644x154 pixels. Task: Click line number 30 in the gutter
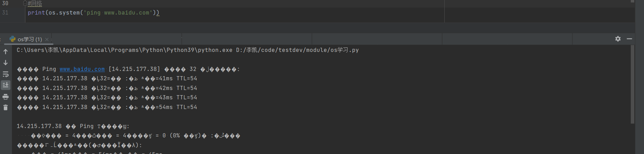point(5,3)
